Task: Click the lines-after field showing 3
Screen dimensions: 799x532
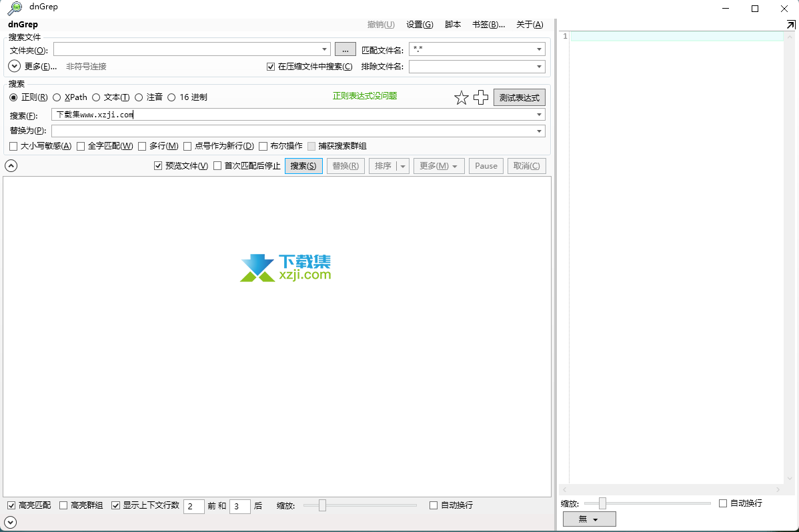Action: click(x=240, y=506)
